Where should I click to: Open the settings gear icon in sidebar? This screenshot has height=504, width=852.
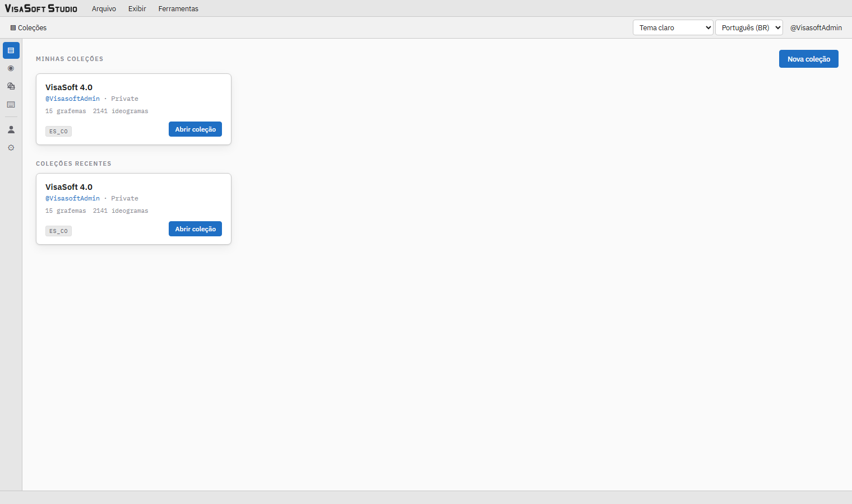pos(11,148)
